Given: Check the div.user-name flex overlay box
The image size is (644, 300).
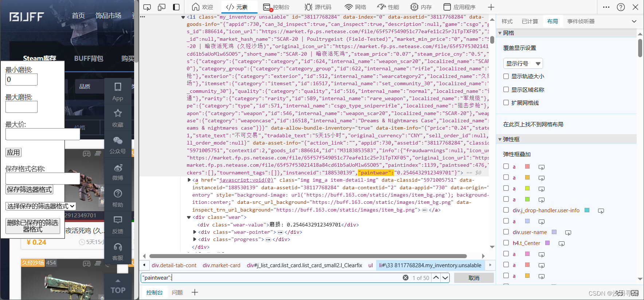Looking at the screenshot, I should tap(506, 232).
